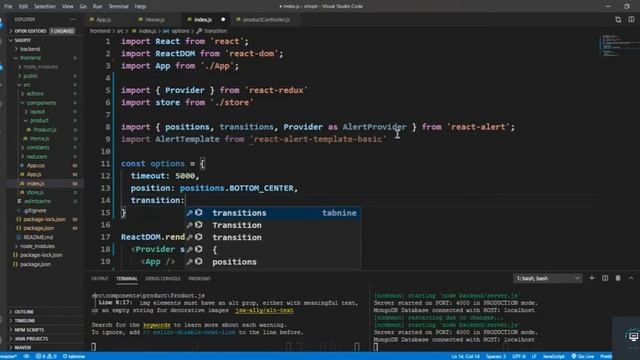Switch to the Problems panel tab
Viewport: 640px width, 360px height.
click(199, 279)
